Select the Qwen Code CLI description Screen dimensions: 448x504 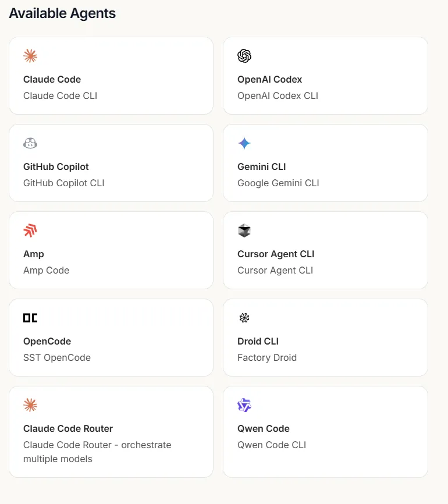tap(272, 445)
